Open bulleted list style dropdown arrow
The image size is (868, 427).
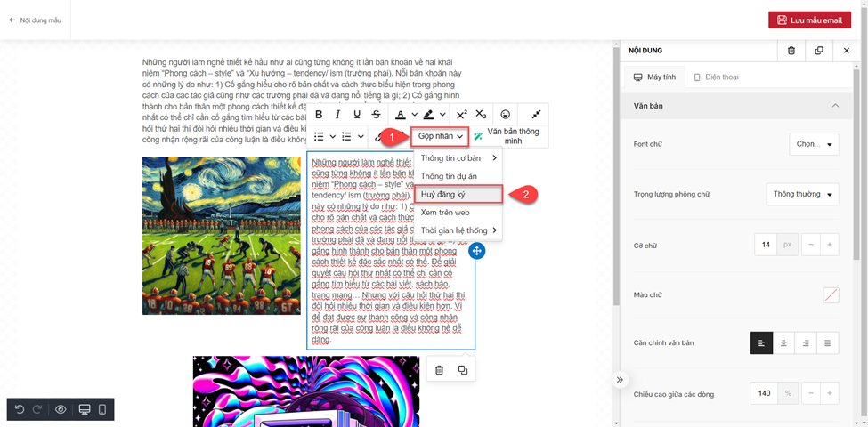click(x=333, y=136)
